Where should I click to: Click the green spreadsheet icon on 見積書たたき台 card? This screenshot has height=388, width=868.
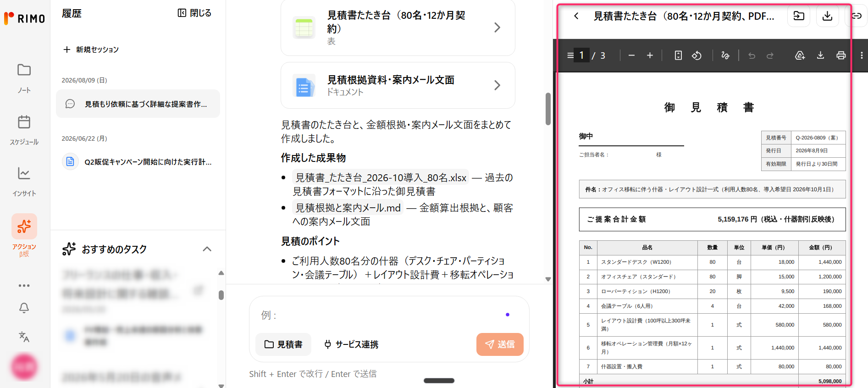[x=304, y=28]
